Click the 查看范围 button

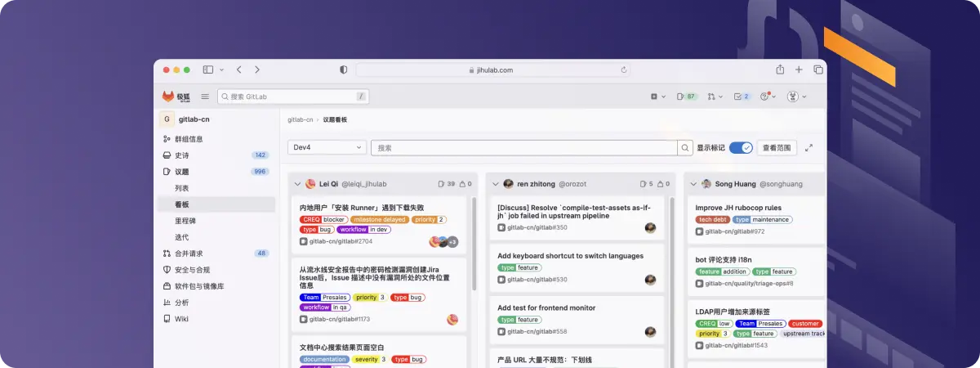(x=777, y=148)
